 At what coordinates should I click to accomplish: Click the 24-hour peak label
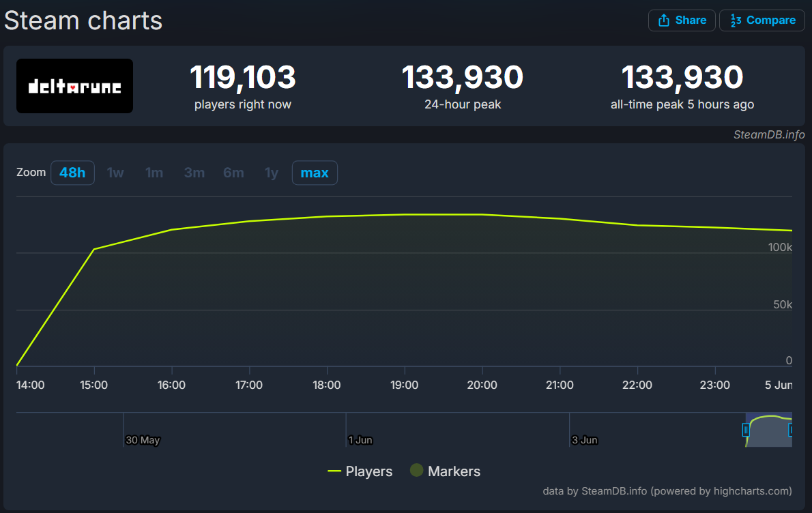coord(463,104)
